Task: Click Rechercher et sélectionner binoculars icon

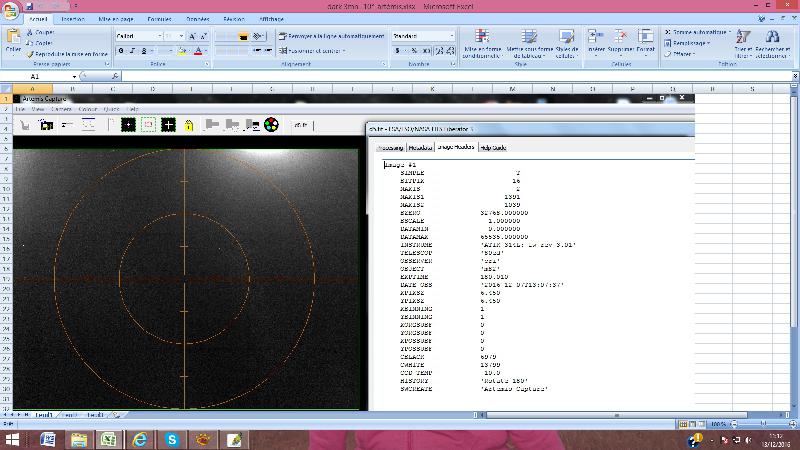Action: pos(772,36)
